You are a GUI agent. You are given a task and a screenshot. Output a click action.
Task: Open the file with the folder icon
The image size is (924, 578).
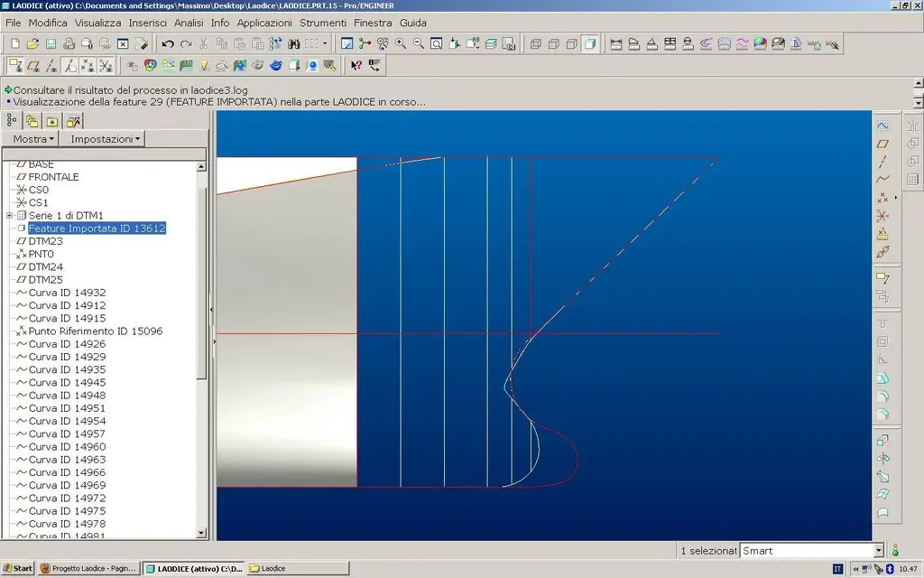[32, 43]
